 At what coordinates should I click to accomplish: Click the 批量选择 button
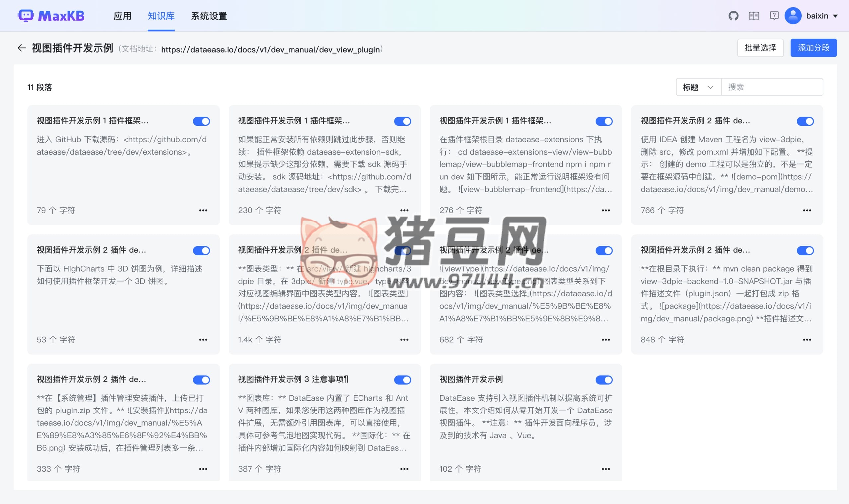[760, 48]
